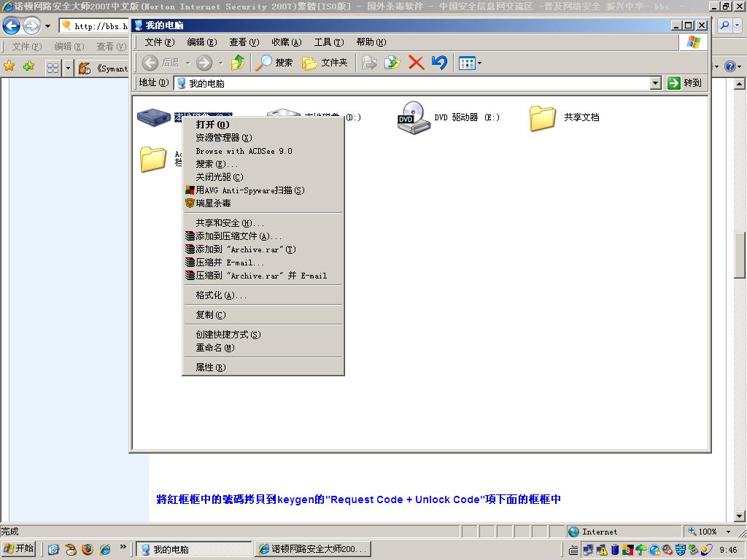Screen dimensions: 747x560
Task: Click the red X delete icon
Action: pyautogui.click(x=416, y=63)
